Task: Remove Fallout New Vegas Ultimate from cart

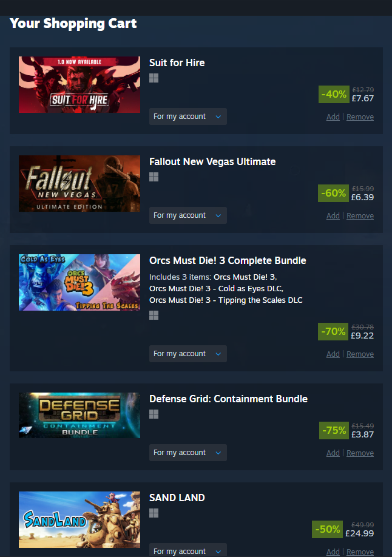Action: [x=360, y=215]
